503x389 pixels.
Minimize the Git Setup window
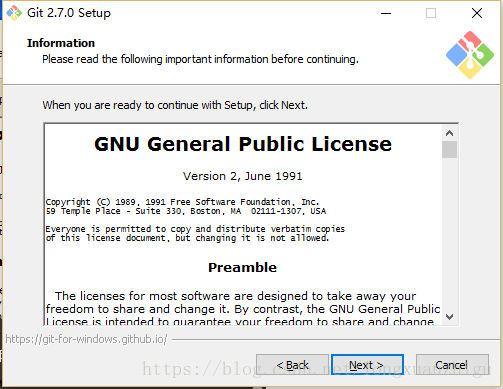pyautogui.click(x=386, y=13)
